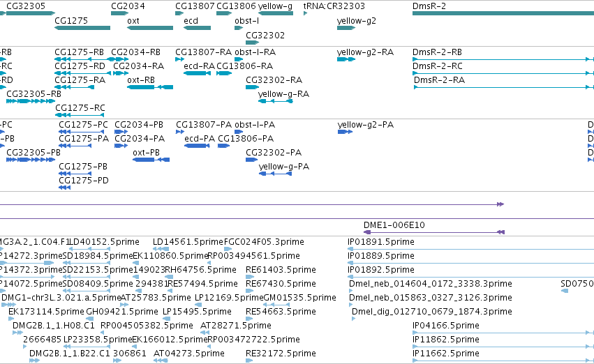Click the oxt-RB transcript
The width and height of the screenshot is (594, 364).
coord(150,87)
